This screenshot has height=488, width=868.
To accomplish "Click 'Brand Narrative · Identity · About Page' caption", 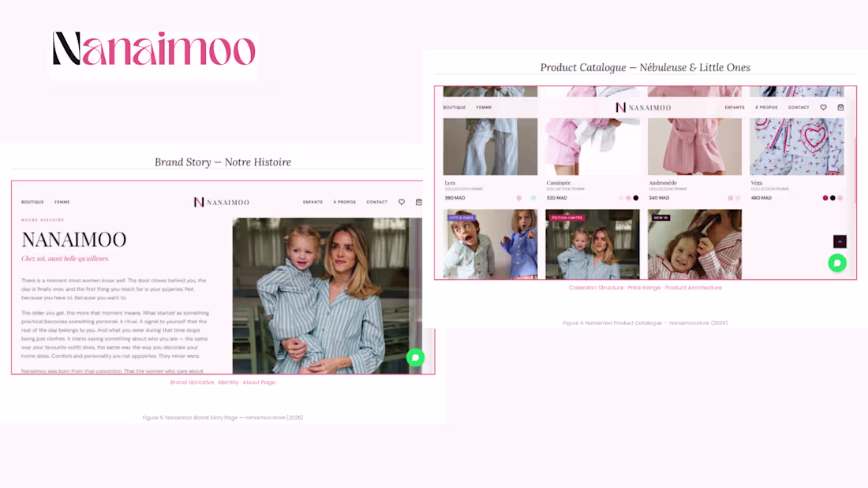I will pyautogui.click(x=223, y=382).
